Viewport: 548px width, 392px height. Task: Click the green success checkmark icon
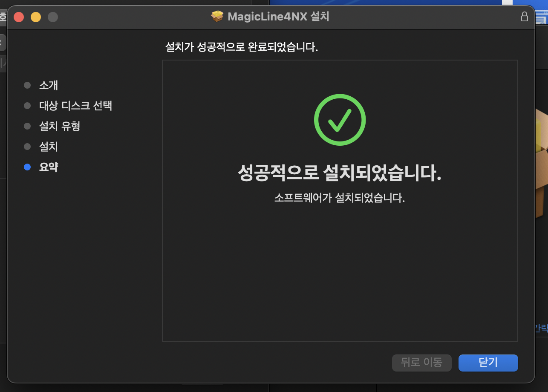tap(340, 120)
